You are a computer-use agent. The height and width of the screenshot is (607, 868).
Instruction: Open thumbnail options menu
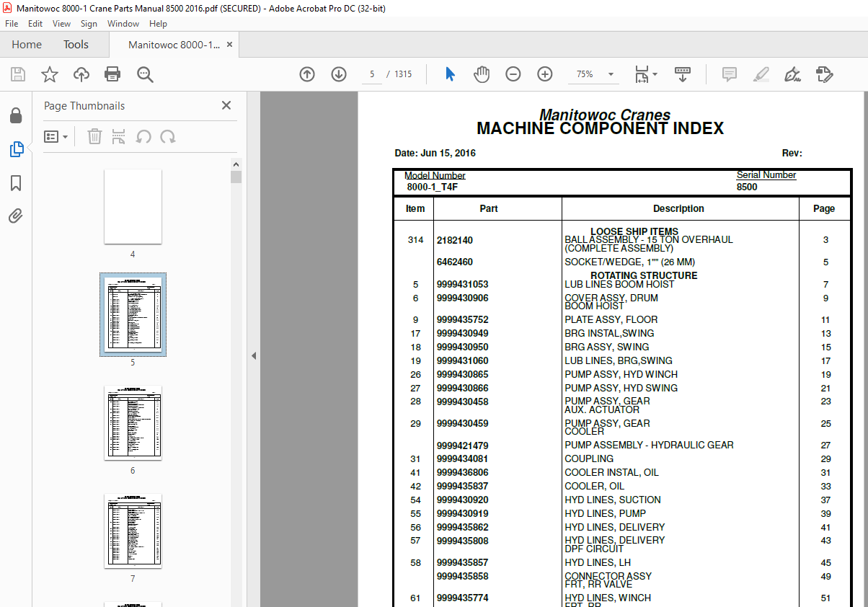coord(56,136)
